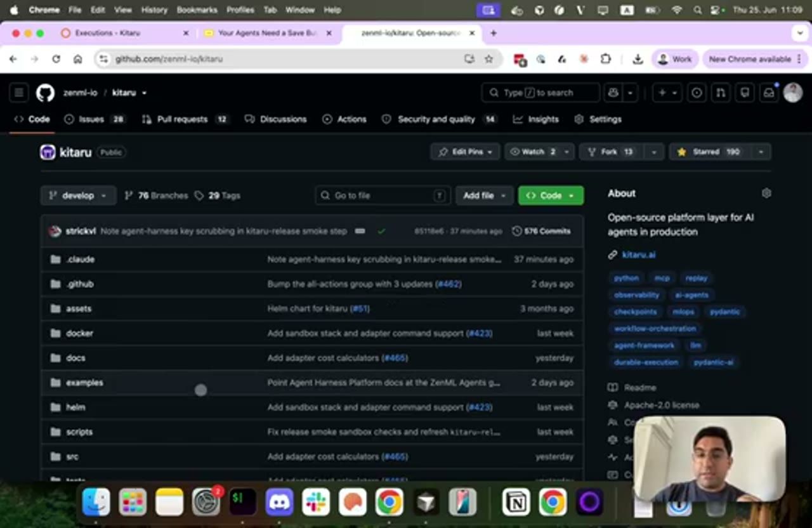
Task: Open the 29 Tags list
Action: 218,195
